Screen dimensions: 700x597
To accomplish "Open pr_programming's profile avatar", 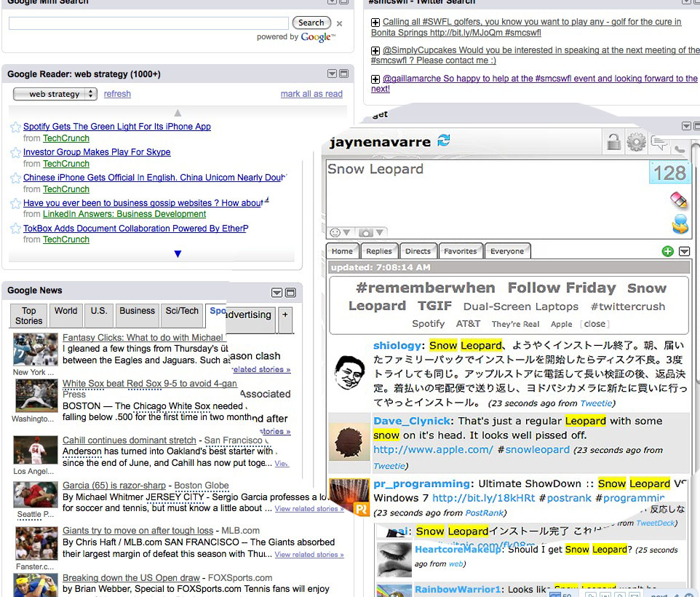I will (349, 497).
